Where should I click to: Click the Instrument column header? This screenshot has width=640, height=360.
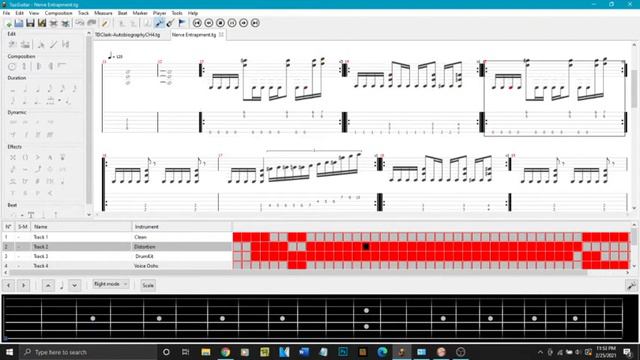click(182, 227)
